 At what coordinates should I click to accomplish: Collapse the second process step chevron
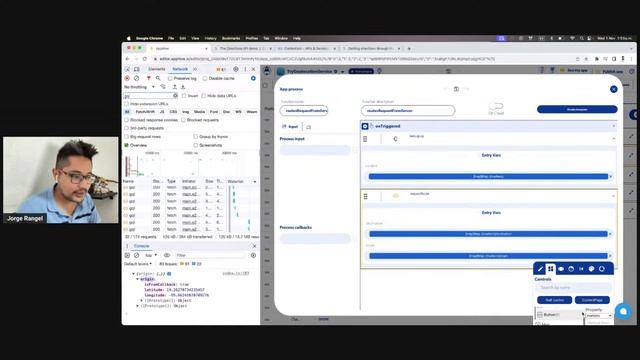[x=613, y=196]
